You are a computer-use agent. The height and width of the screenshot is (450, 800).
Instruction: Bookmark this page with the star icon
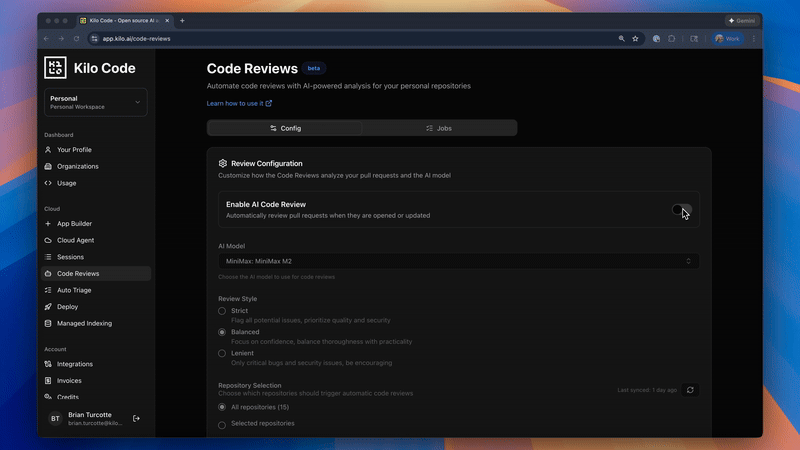click(x=635, y=39)
